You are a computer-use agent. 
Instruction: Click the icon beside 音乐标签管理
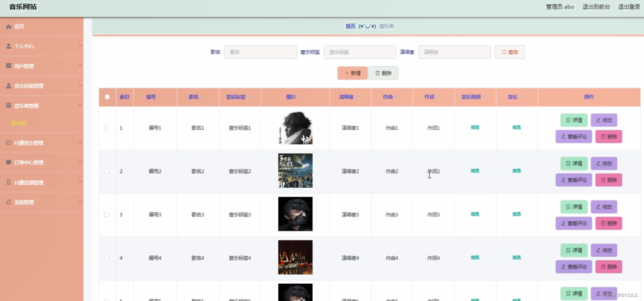click(x=9, y=86)
